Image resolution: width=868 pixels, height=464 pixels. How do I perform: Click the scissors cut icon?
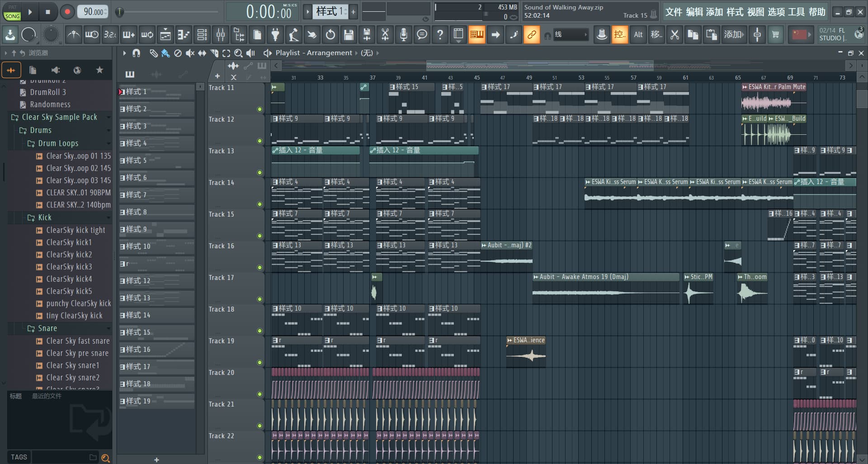pos(385,34)
